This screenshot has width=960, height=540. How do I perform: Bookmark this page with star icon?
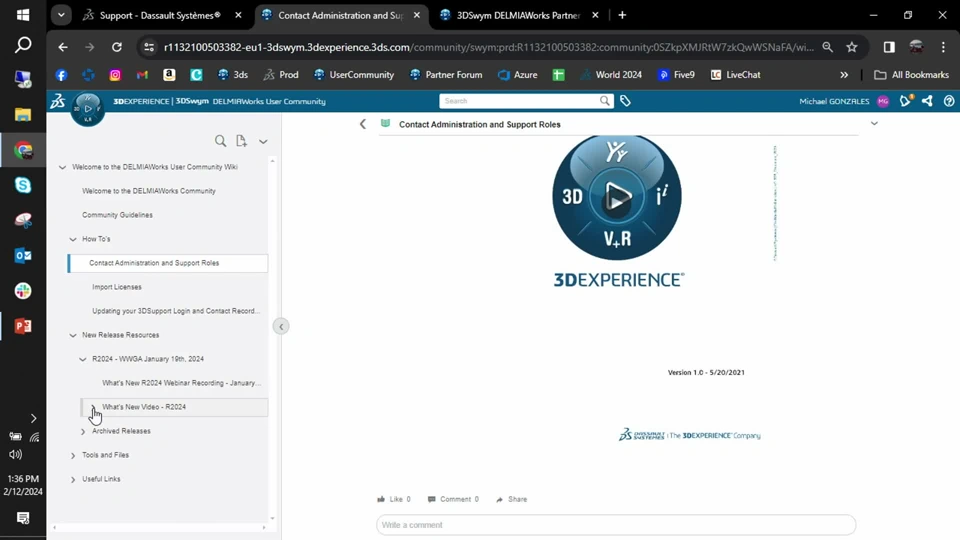pos(852,47)
